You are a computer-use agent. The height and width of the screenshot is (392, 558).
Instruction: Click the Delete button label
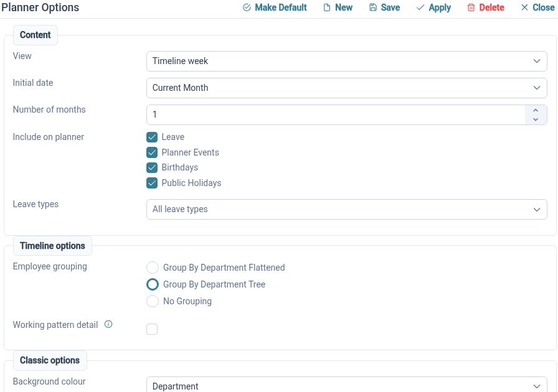coord(491,7)
